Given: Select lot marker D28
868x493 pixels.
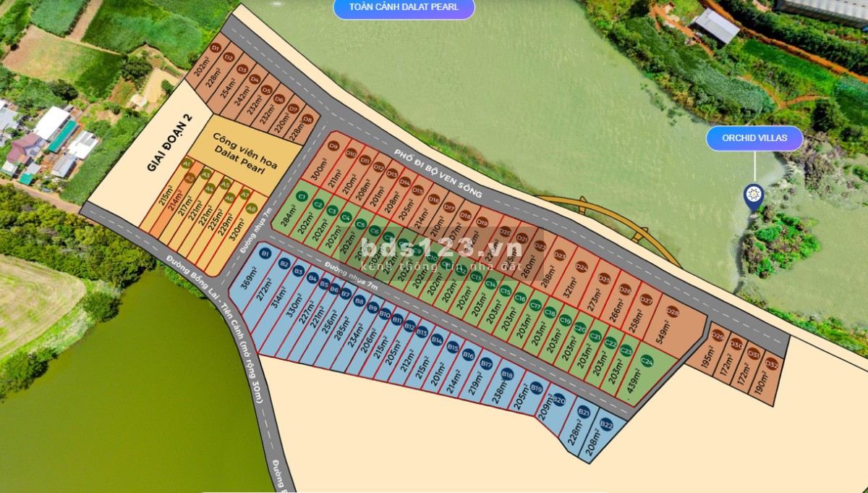Looking at the screenshot, I should pos(673,312).
